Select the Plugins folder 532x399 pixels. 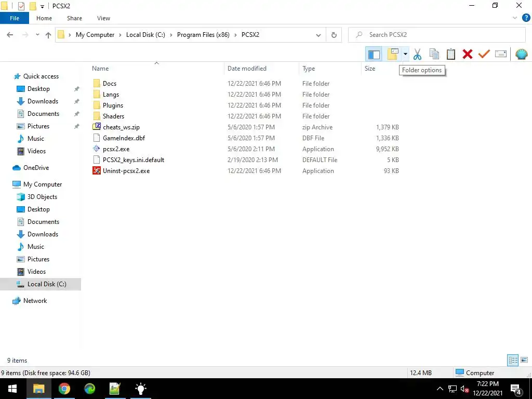pyautogui.click(x=113, y=105)
